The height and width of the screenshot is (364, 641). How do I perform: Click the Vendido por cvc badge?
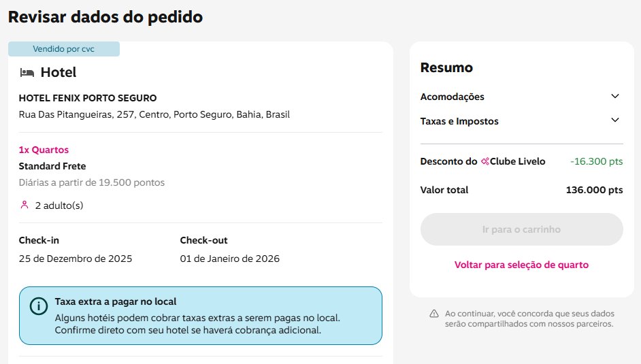click(64, 49)
